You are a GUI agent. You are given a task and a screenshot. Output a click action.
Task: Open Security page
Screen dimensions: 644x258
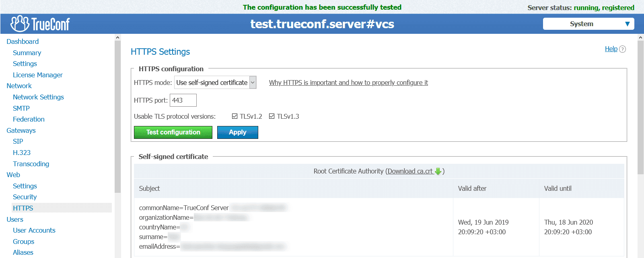pos(25,197)
